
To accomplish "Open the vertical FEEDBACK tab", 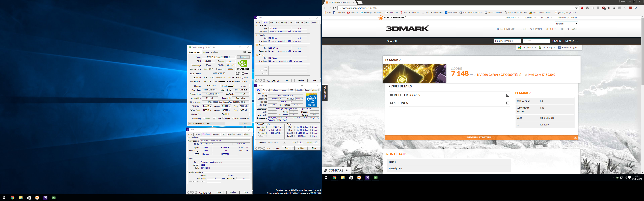I will click(325, 93).
